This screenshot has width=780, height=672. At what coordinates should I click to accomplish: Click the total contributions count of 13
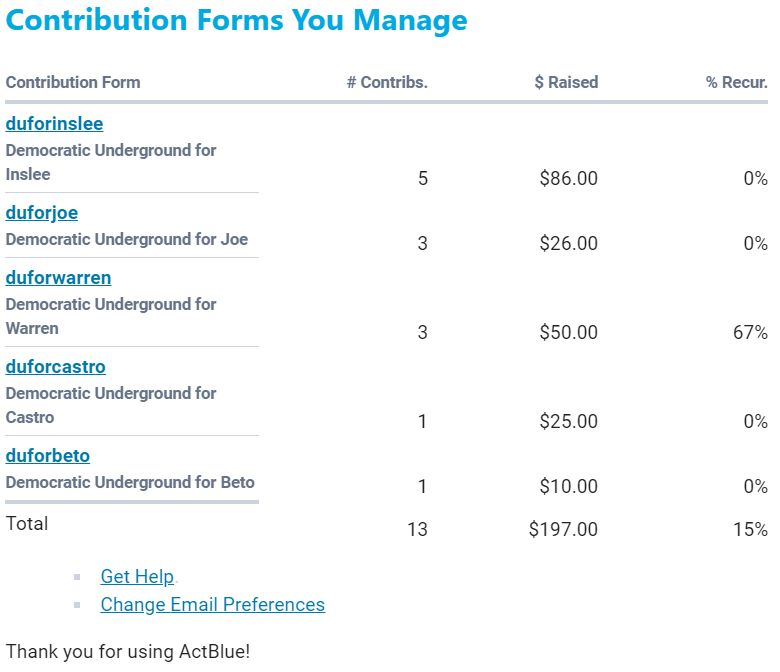click(417, 530)
